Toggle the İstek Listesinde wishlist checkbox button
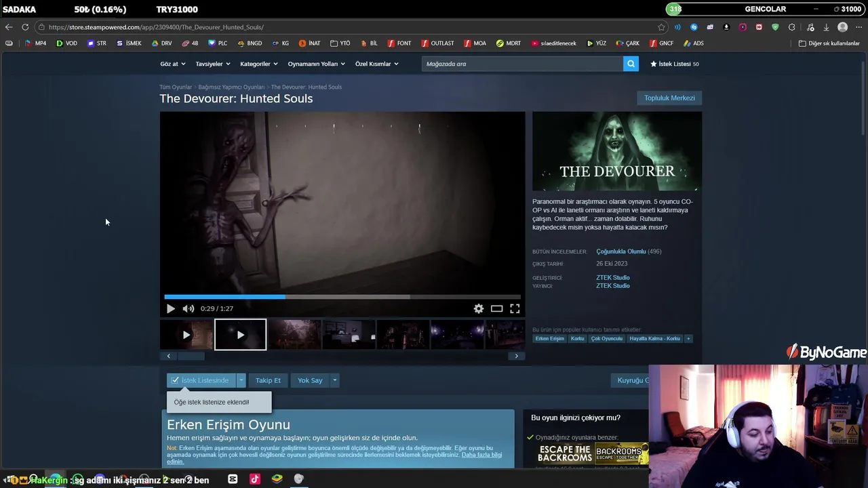The width and height of the screenshot is (868, 488). [201, 380]
